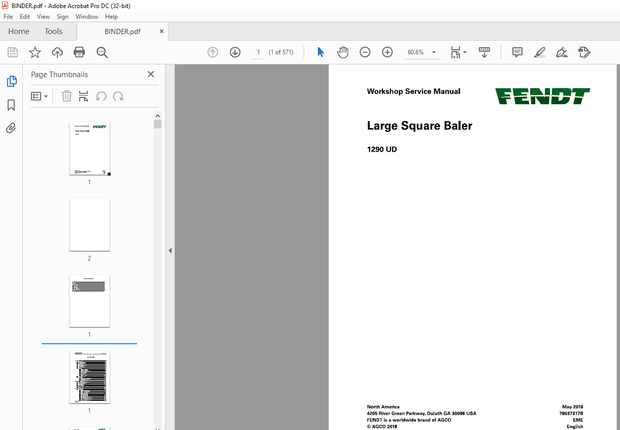
Task: Select the third thumbnail with gray block
Action: (x=90, y=301)
